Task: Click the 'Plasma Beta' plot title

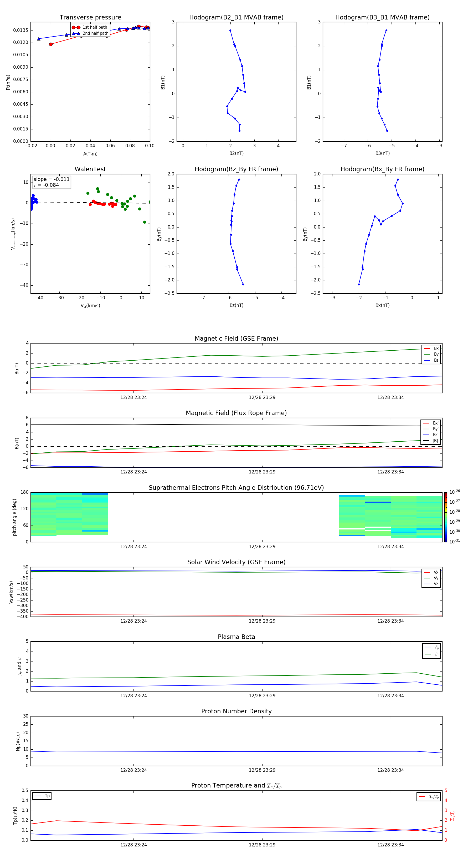Action: coord(236,637)
